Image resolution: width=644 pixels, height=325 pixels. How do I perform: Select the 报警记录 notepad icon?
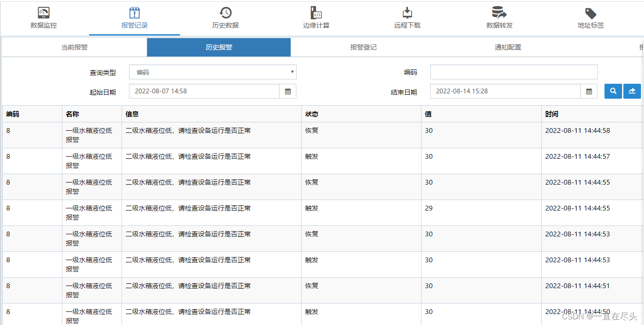(134, 13)
